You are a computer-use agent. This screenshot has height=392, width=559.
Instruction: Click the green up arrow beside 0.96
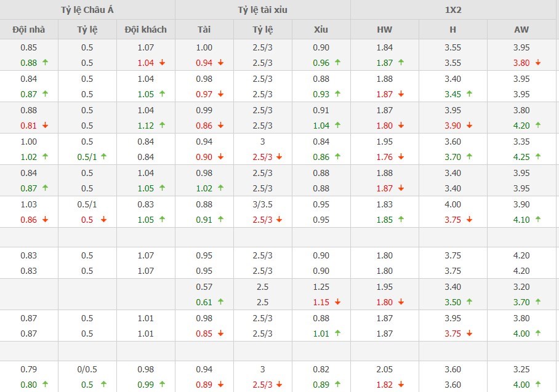(x=337, y=63)
